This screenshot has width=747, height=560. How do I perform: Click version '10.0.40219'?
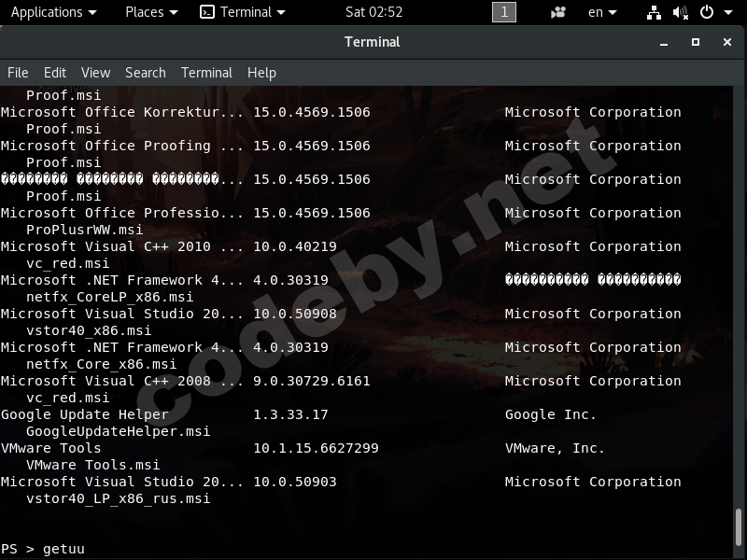coord(295,246)
